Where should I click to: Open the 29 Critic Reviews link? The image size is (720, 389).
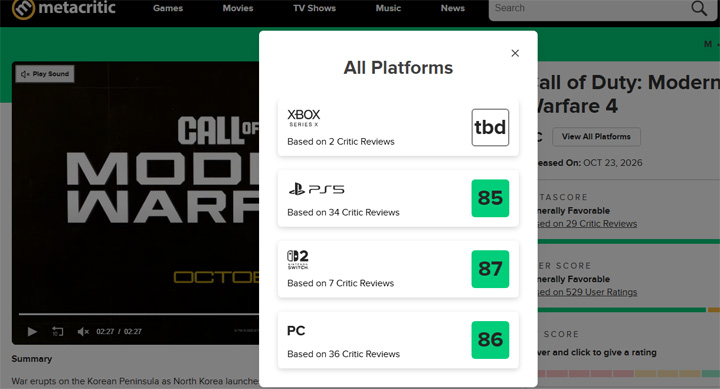click(587, 224)
